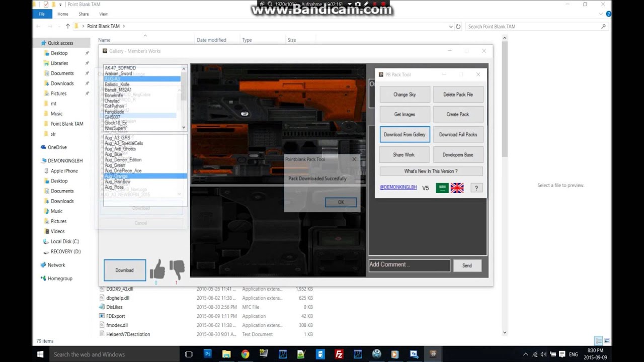Screen dimensions: 644x362
Task: Select the UK flag language icon
Action: pos(457,188)
